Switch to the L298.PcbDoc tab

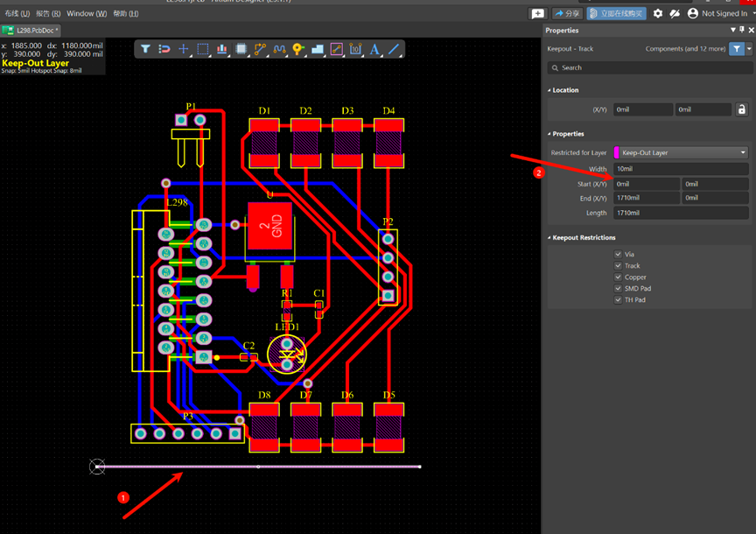point(31,31)
